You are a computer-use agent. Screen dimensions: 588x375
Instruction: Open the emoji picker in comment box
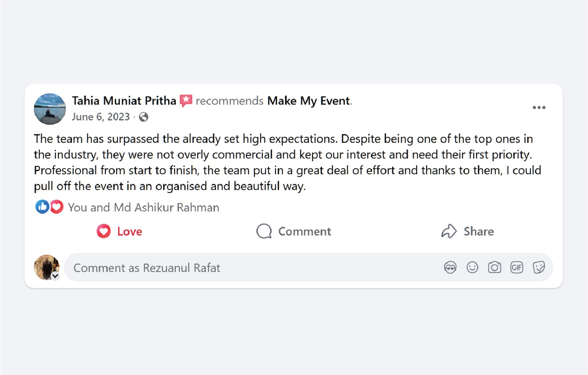(x=472, y=268)
